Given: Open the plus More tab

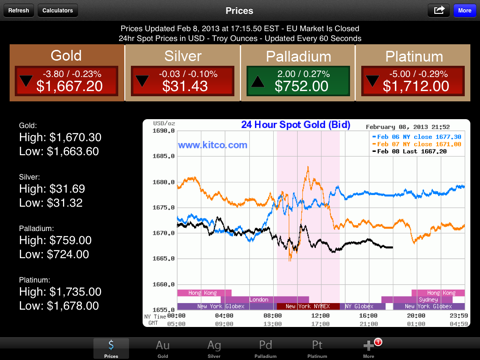Looking at the screenshot, I should [369, 349].
